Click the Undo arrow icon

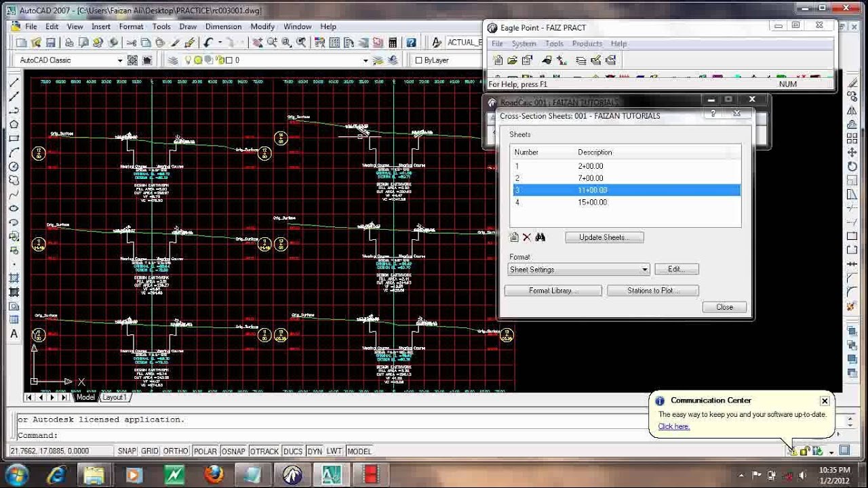click(208, 43)
